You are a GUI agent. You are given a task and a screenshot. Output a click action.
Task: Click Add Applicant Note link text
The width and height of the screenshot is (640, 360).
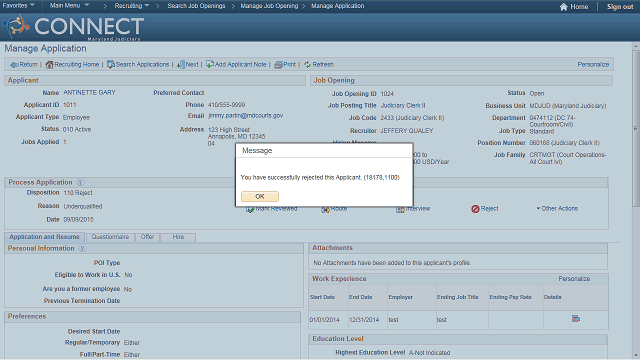click(x=240, y=64)
